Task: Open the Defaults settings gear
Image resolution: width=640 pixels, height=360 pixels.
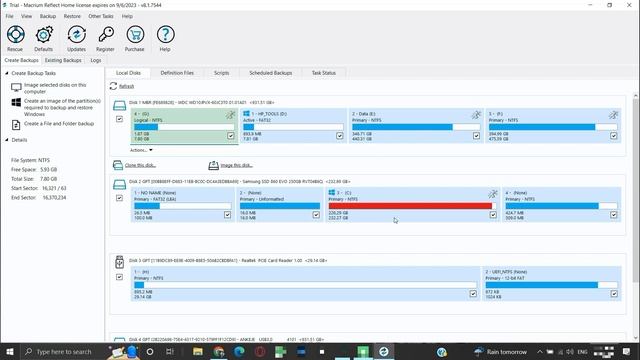Action: (x=44, y=38)
